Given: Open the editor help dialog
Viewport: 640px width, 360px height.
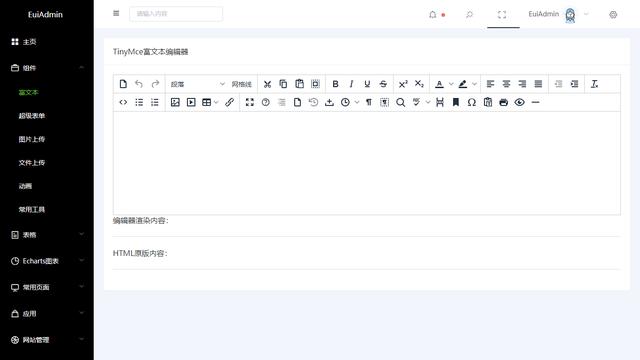Looking at the screenshot, I should pos(266,102).
